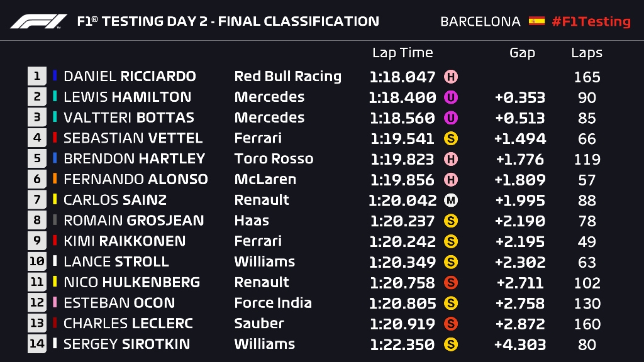Select the Daniel Ricciardo driver name
This screenshot has width=644, height=362.
[130, 77]
